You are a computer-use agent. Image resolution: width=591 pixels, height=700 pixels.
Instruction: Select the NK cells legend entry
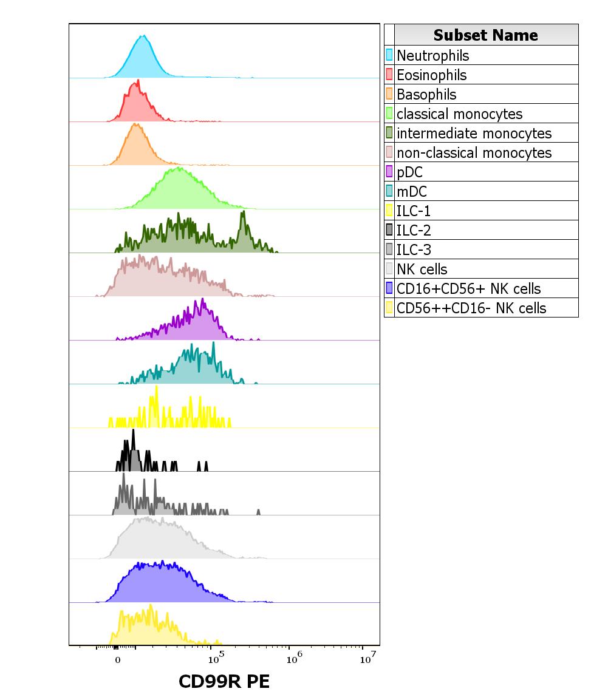481,269
